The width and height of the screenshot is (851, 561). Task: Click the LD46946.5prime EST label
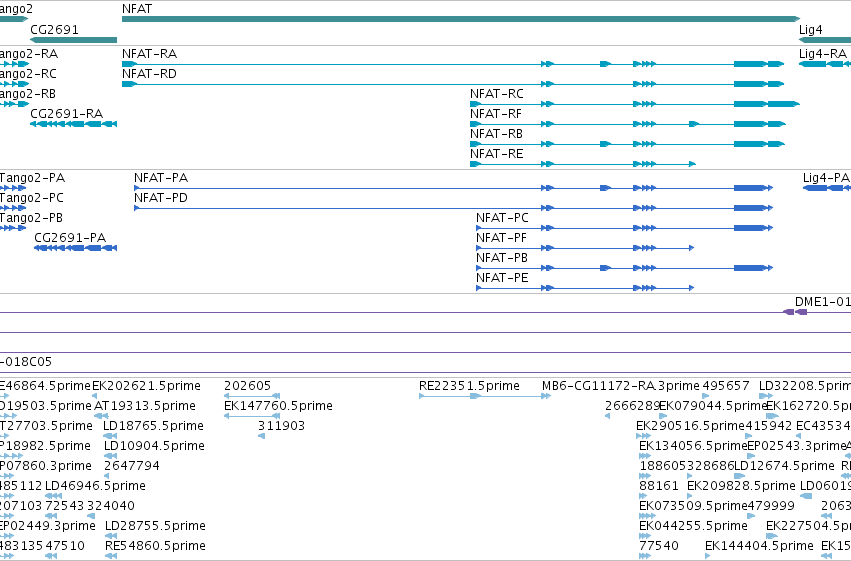[x=96, y=486]
